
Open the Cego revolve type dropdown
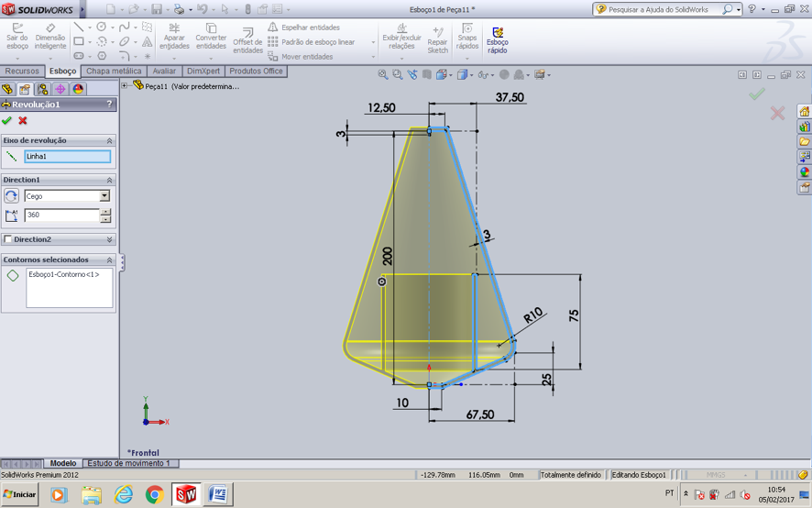click(104, 196)
